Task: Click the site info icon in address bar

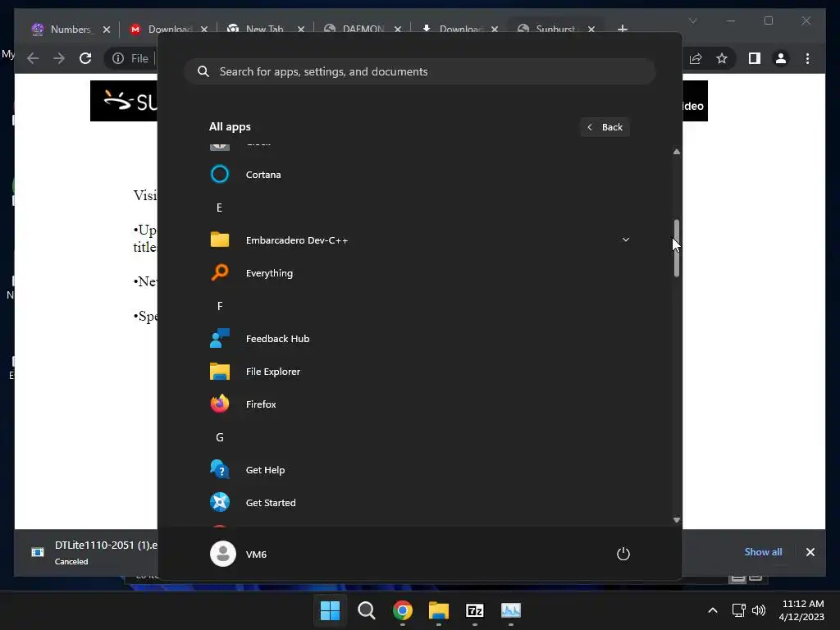Action: click(x=118, y=58)
